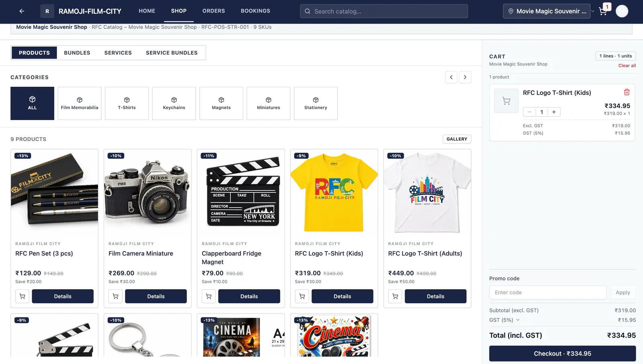This screenshot has width=643, height=364.
Task: Click the R logo badge
Action: pos(47,11)
